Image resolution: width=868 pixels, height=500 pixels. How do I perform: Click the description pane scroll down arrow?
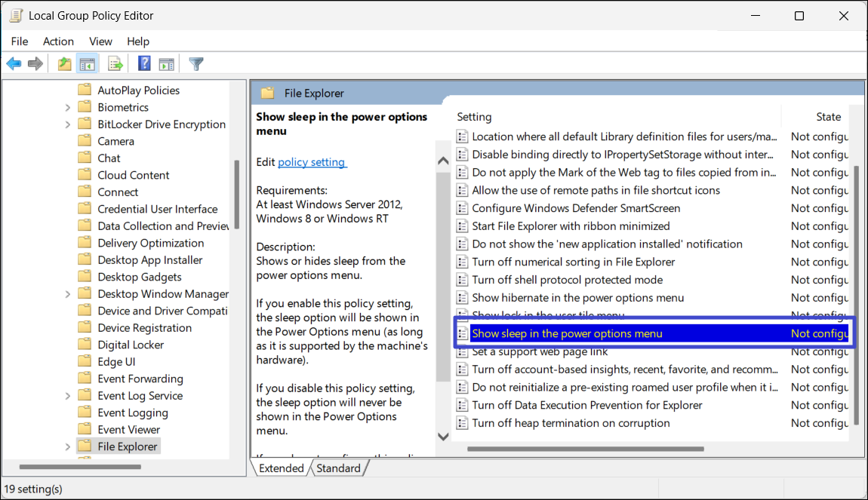tap(443, 436)
